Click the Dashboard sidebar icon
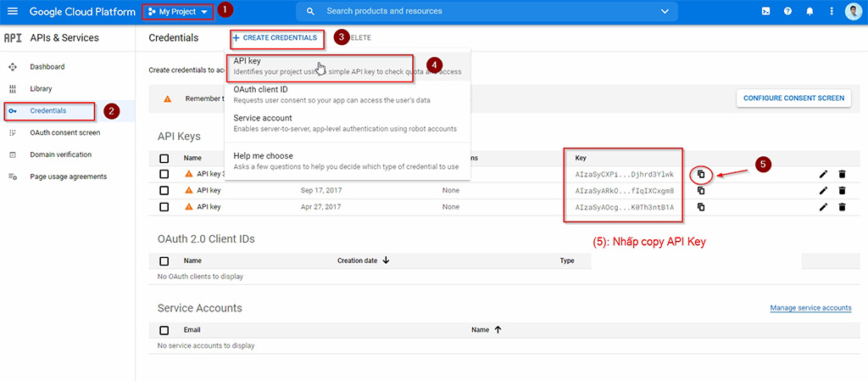 tap(12, 66)
